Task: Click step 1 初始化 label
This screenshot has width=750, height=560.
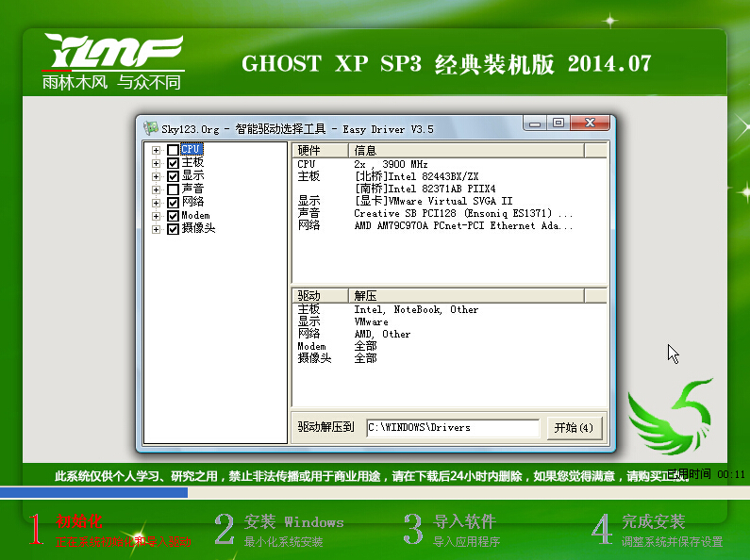Action: pos(79,521)
